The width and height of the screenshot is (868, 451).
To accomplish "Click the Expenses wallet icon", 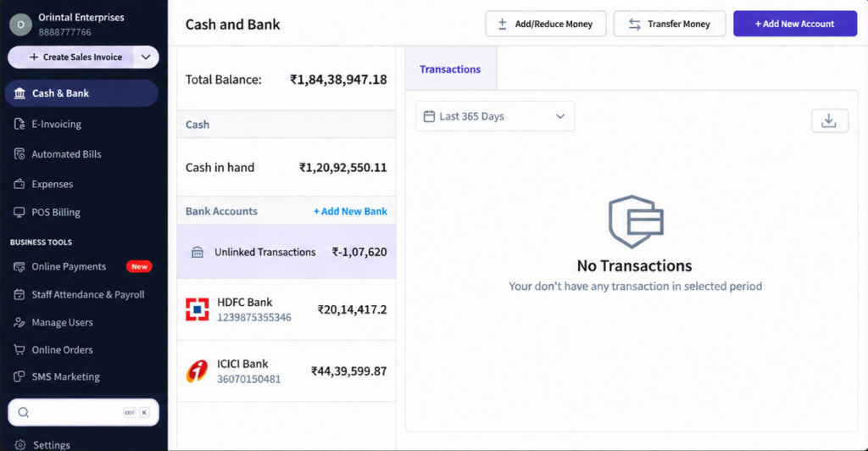I will point(19,184).
